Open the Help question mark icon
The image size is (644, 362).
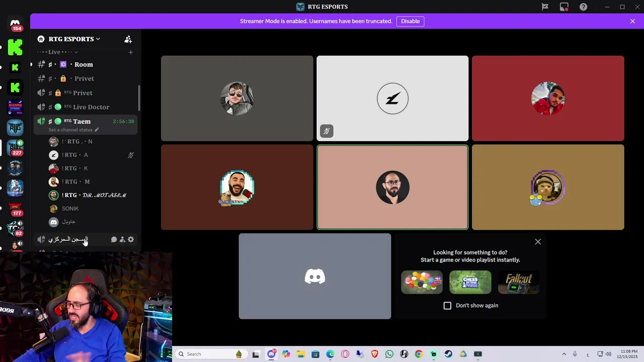pos(583,7)
